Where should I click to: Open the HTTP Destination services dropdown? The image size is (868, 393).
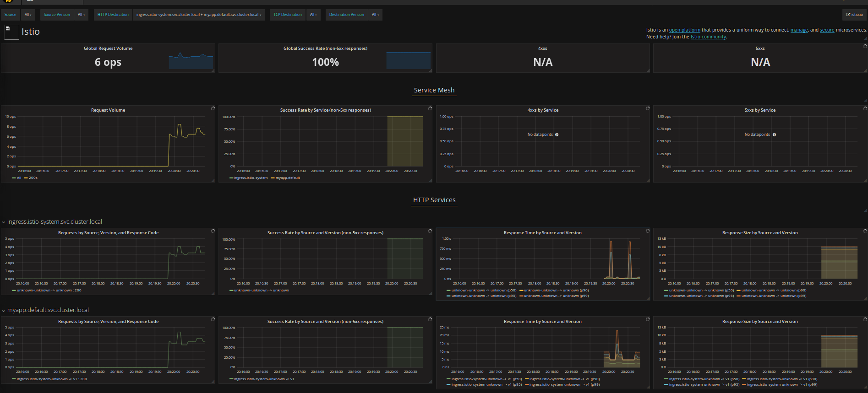click(x=199, y=15)
